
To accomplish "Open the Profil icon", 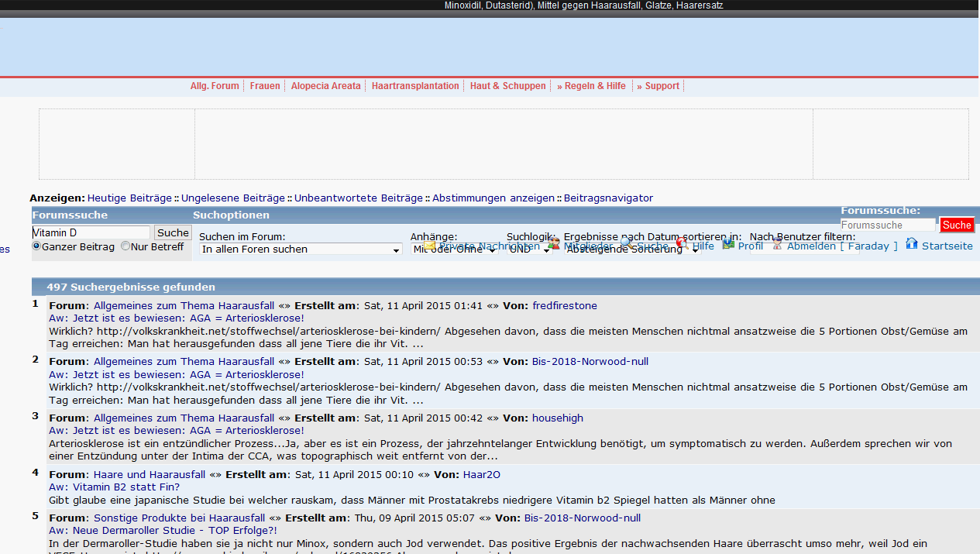I will [x=728, y=245].
